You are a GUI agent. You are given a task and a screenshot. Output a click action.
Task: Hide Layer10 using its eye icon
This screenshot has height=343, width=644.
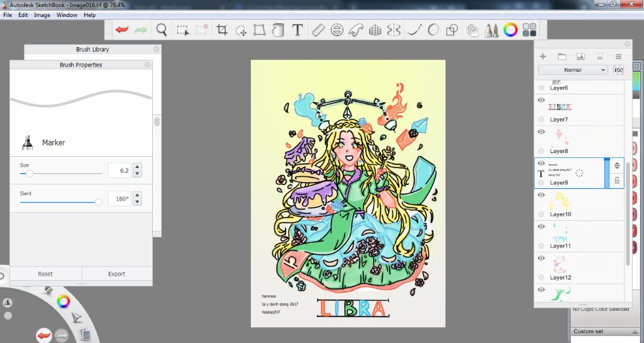point(541,195)
